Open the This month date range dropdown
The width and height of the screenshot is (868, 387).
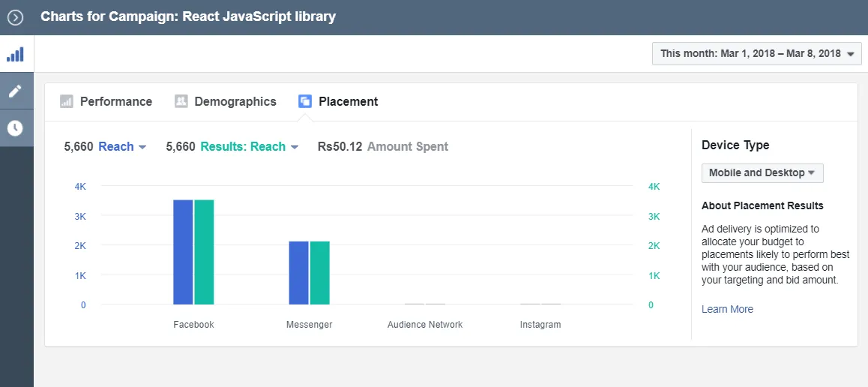(757, 54)
